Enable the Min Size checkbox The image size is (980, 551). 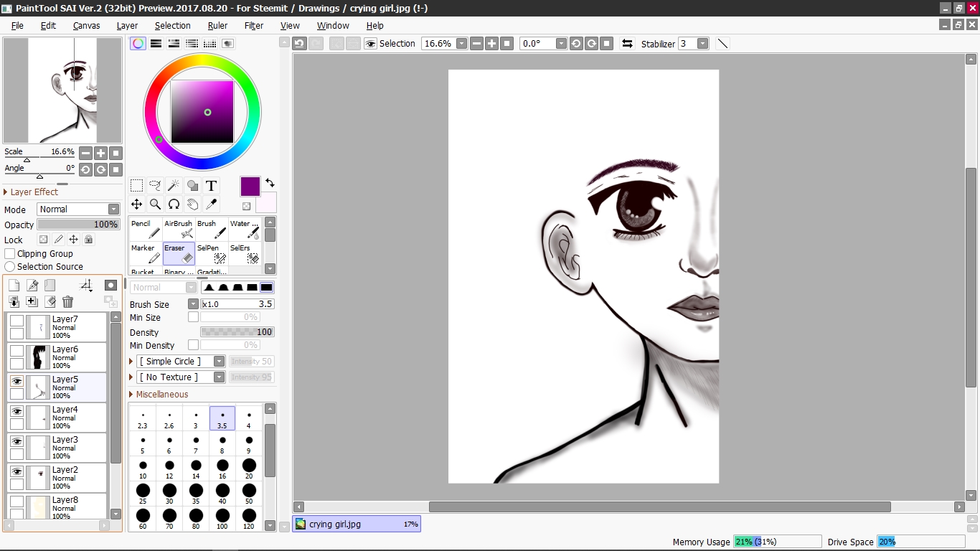pos(193,317)
